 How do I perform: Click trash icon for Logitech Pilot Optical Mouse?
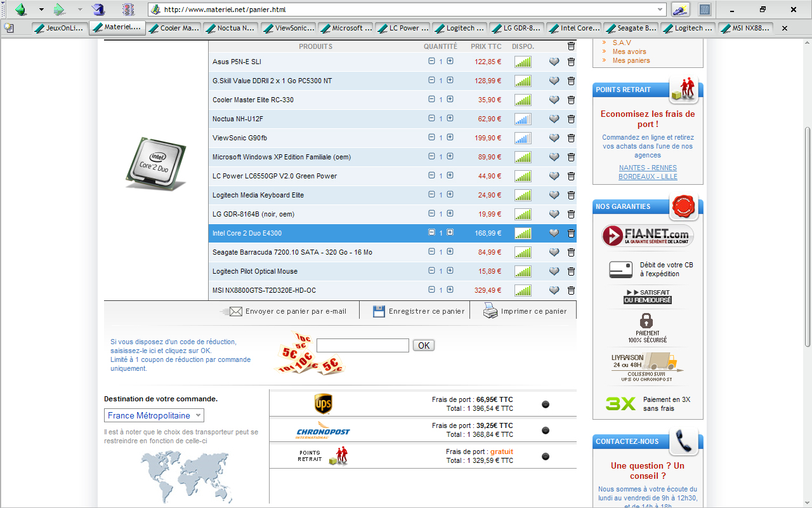(x=571, y=271)
